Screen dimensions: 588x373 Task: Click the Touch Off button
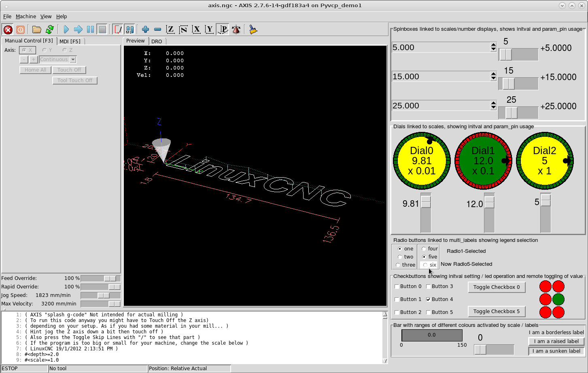click(69, 70)
